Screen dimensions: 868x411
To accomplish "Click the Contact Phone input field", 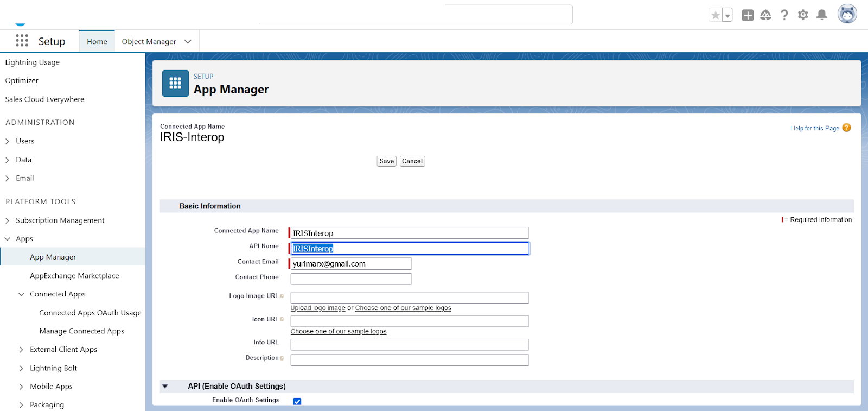I will pos(351,279).
